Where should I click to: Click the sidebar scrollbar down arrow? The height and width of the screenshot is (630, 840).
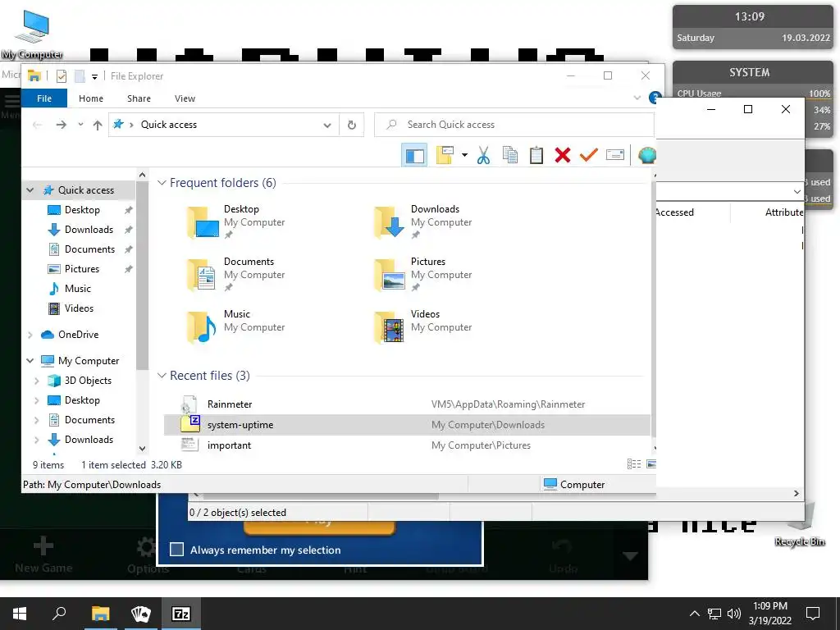coord(142,449)
